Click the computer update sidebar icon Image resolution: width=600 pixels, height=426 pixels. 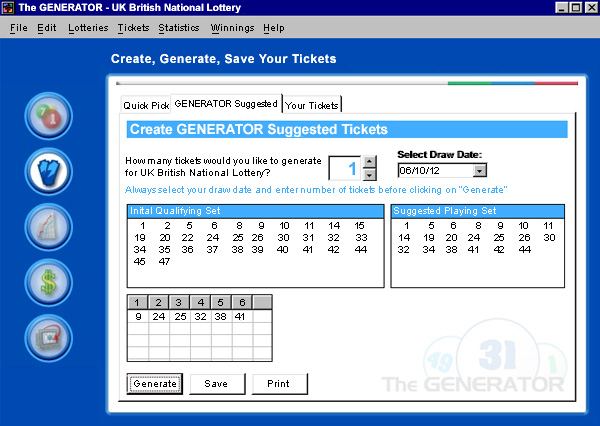49,338
